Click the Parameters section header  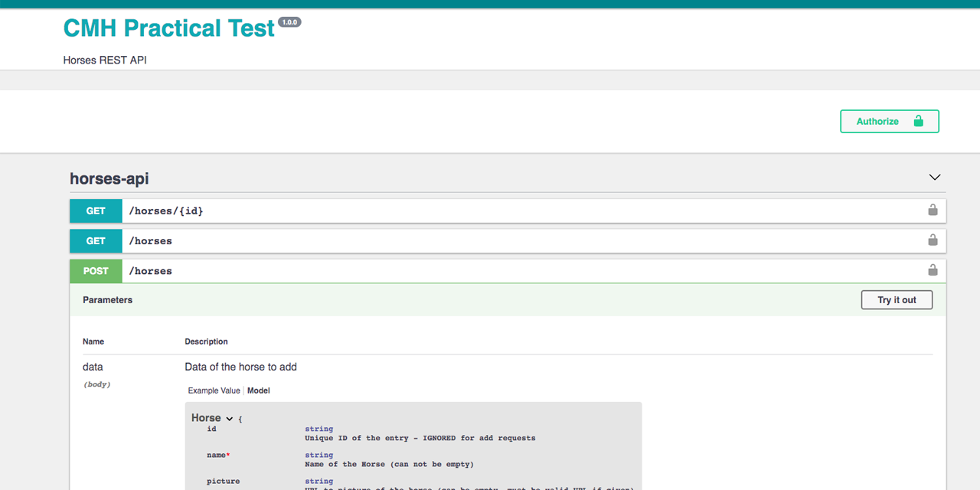pos(107,299)
